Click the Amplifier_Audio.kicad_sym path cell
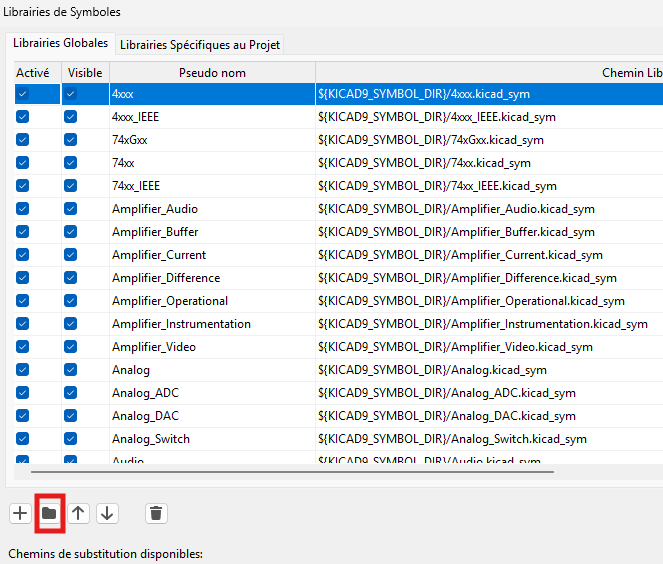 [x=489, y=209]
